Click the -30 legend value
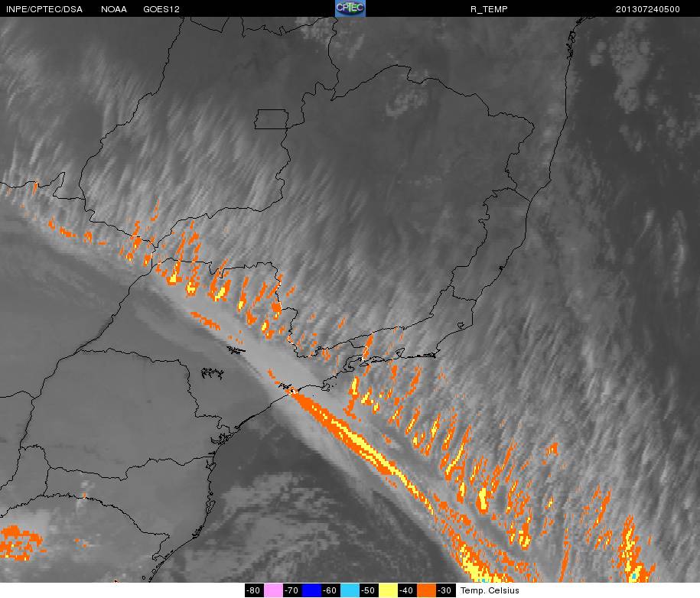The height and width of the screenshot is (598, 700). tap(445, 590)
